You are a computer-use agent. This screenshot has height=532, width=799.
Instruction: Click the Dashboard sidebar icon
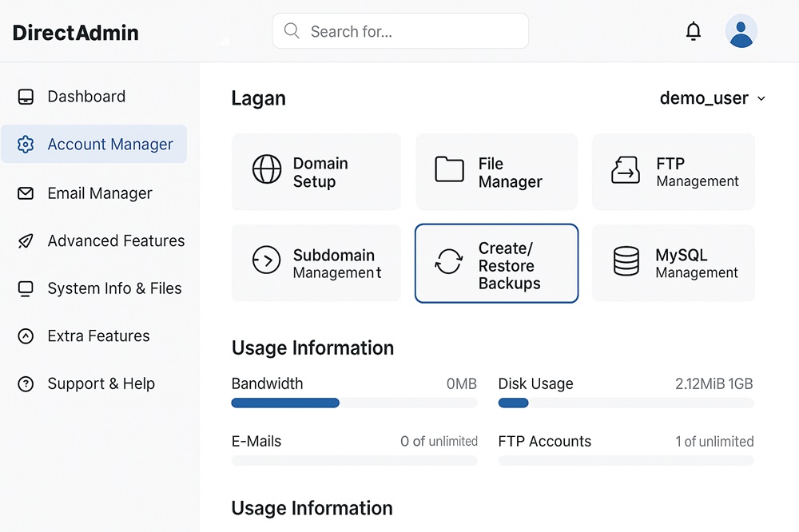(26, 97)
